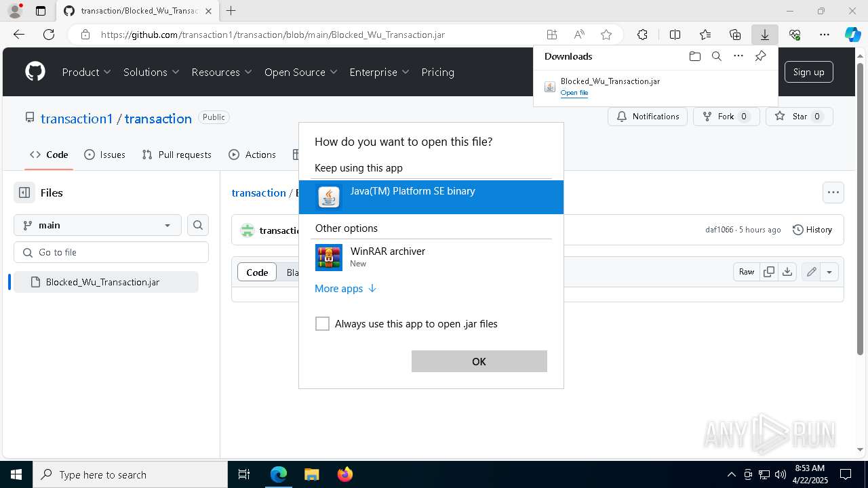The width and height of the screenshot is (868, 488).
Task: Expand More apps list
Action: point(345,289)
